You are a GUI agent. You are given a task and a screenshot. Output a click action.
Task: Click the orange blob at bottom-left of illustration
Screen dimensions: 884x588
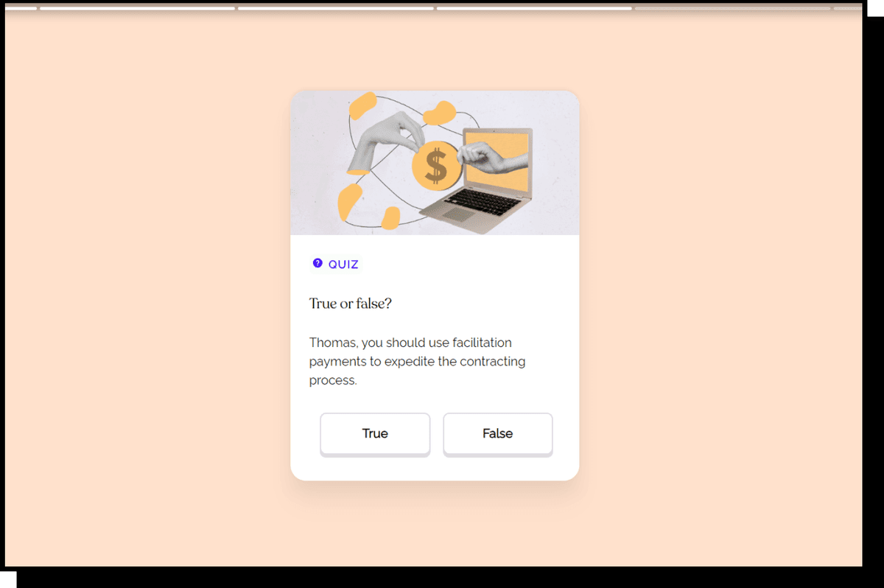point(350,202)
